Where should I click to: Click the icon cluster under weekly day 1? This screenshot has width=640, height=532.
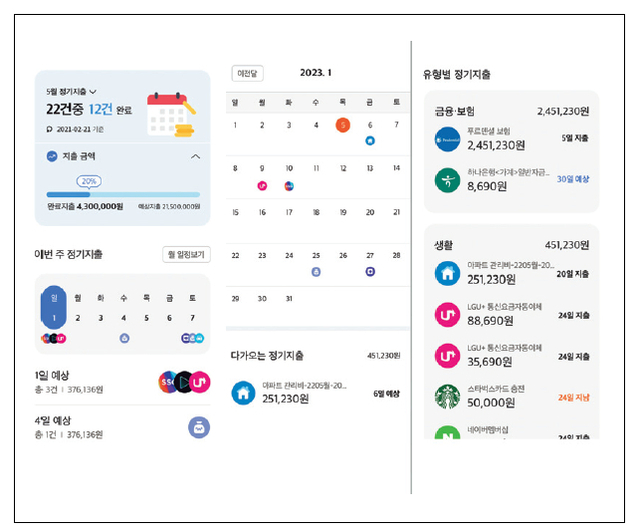pos(53,338)
